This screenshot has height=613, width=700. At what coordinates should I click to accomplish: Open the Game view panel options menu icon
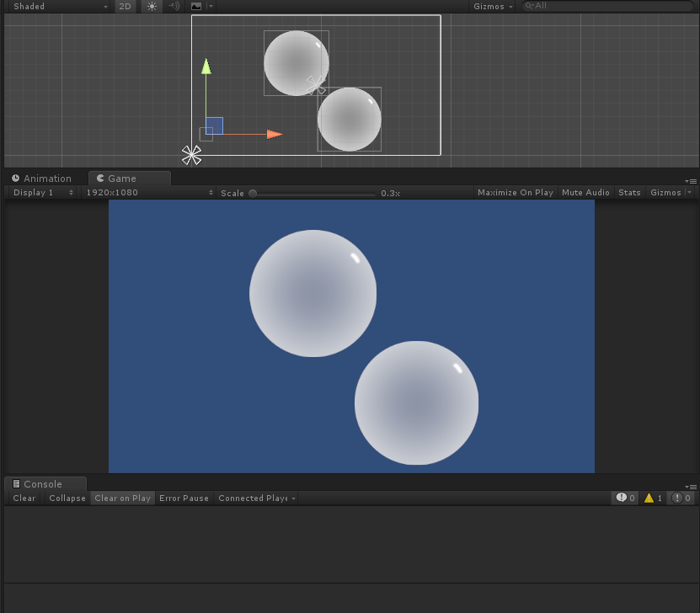[x=691, y=179]
